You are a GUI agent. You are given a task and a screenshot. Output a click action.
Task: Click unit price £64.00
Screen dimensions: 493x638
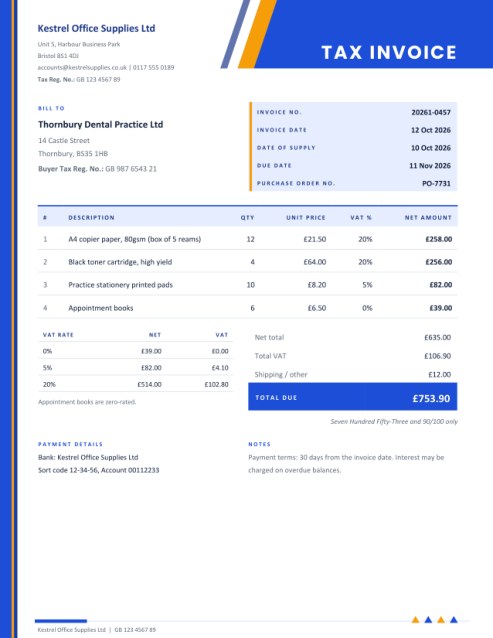pyautogui.click(x=315, y=262)
